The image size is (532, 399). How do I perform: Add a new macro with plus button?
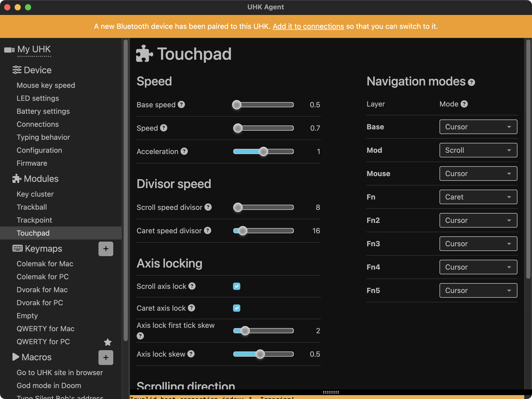tap(106, 357)
